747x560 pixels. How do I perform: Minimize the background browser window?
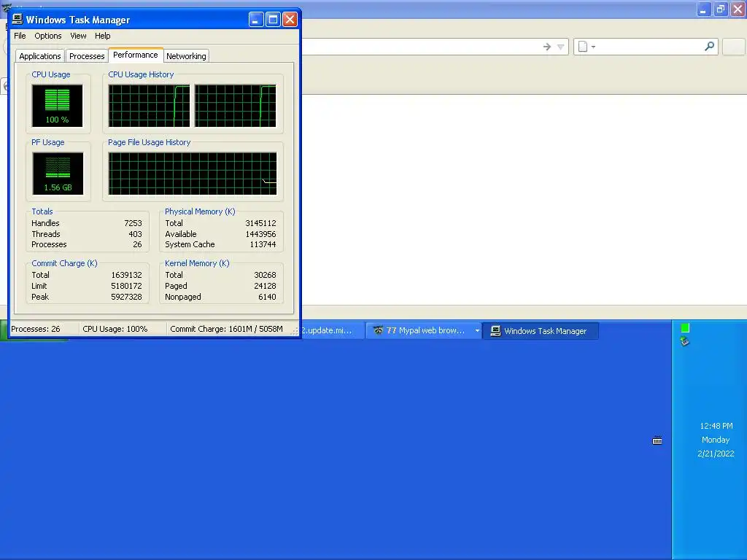point(704,9)
